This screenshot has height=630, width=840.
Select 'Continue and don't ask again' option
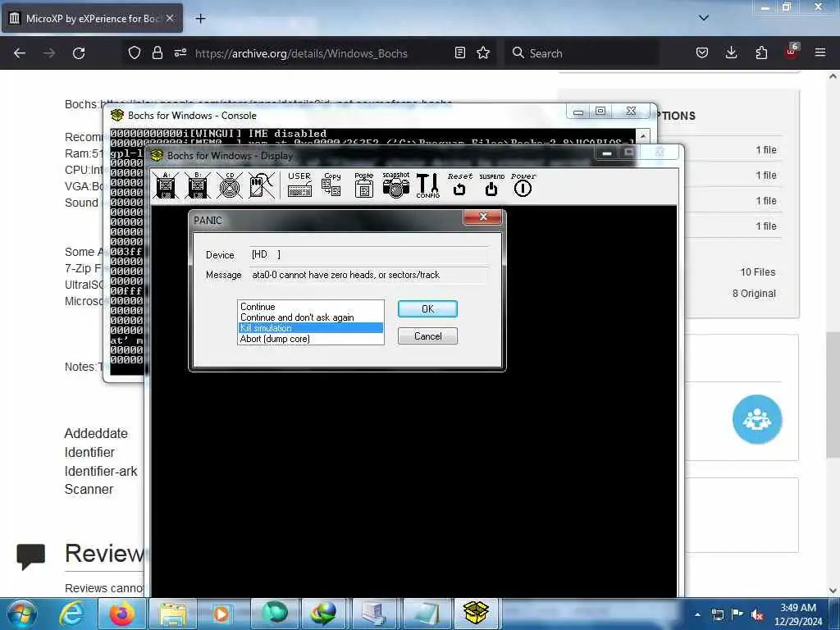tap(311, 317)
